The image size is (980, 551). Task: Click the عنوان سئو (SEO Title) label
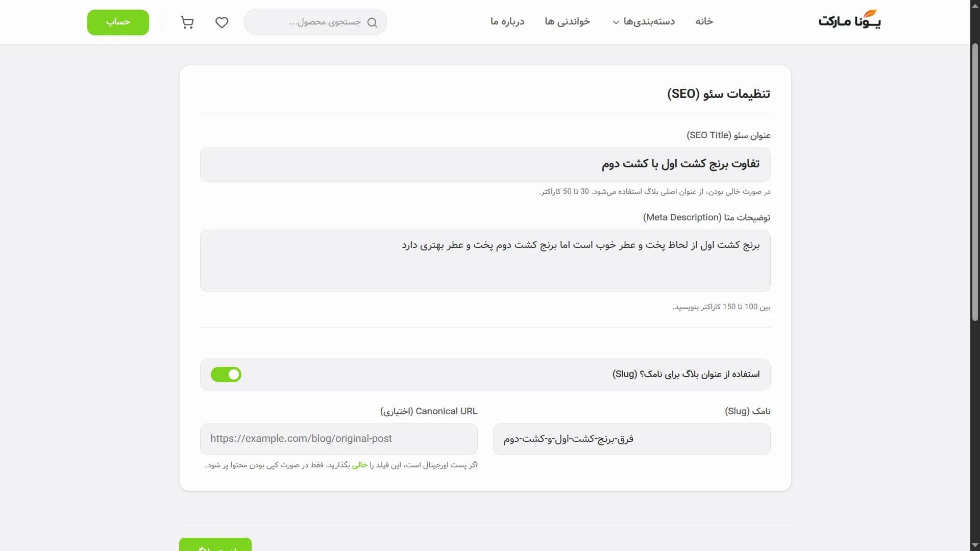coord(728,135)
